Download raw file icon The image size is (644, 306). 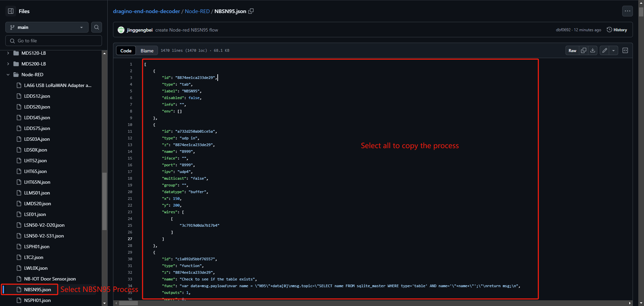point(593,50)
